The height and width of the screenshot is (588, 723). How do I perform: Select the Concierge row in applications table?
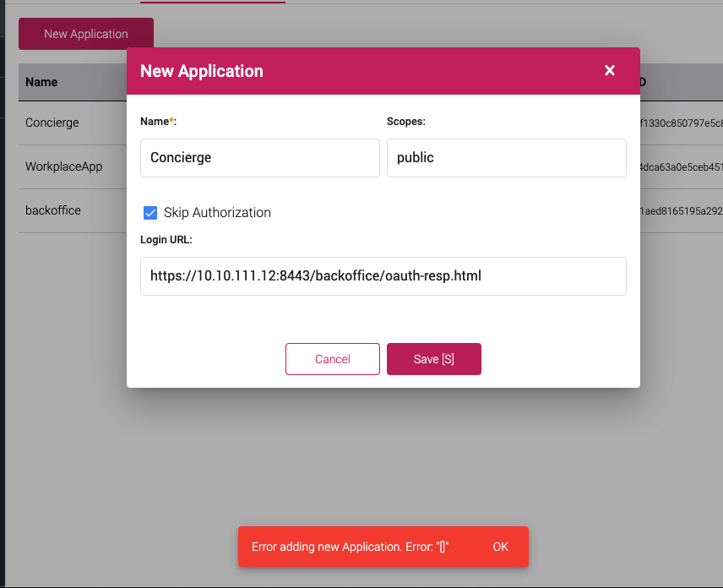point(73,122)
